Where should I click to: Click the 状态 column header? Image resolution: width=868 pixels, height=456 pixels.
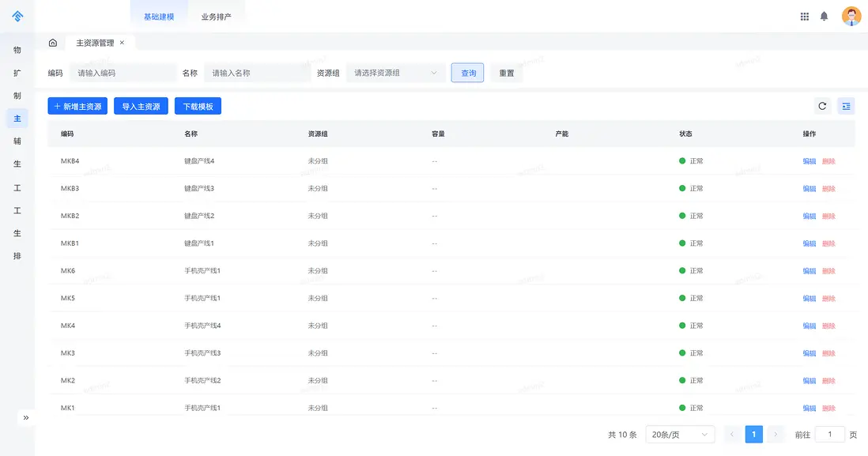pos(686,134)
